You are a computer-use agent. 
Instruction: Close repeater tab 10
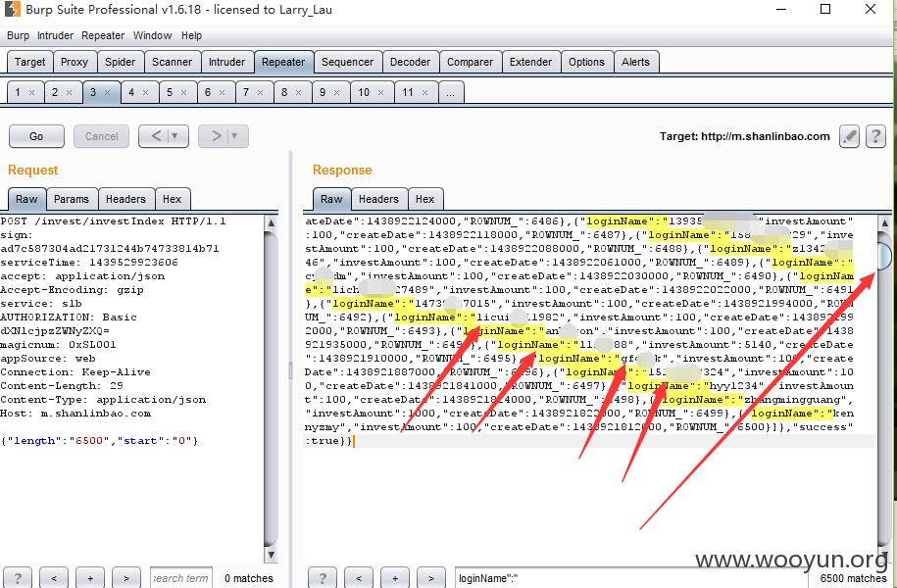(x=380, y=93)
